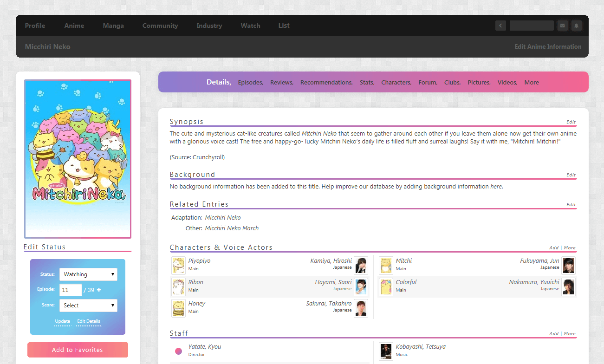604x364 pixels.
Task: Open messages with the envelope icon
Action: [562, 26]
